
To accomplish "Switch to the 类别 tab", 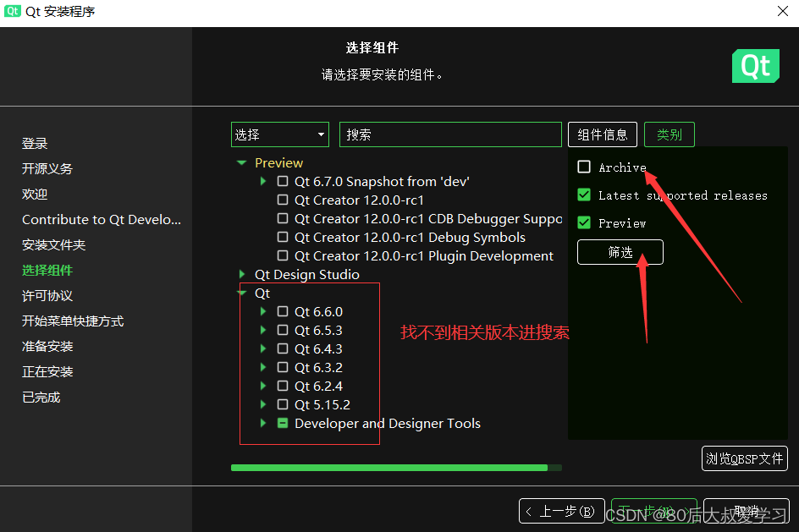I will pyautogui.click(x=669, y=134).
